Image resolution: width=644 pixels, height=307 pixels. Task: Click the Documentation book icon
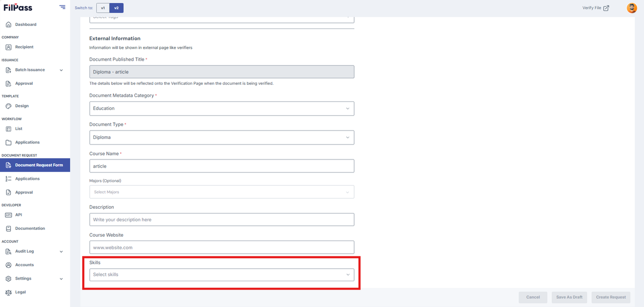[x=9, y=229]
